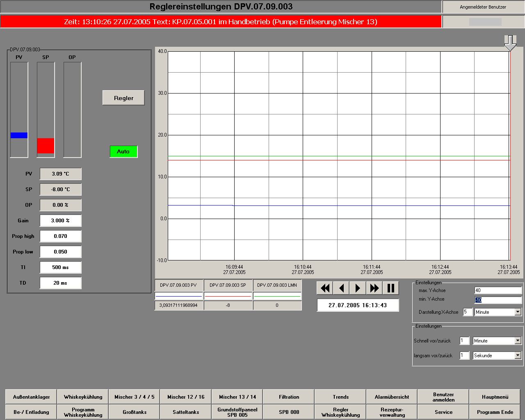Click the max. Y-Achse input field
The image size is (525, 420).
click(498, 290)
